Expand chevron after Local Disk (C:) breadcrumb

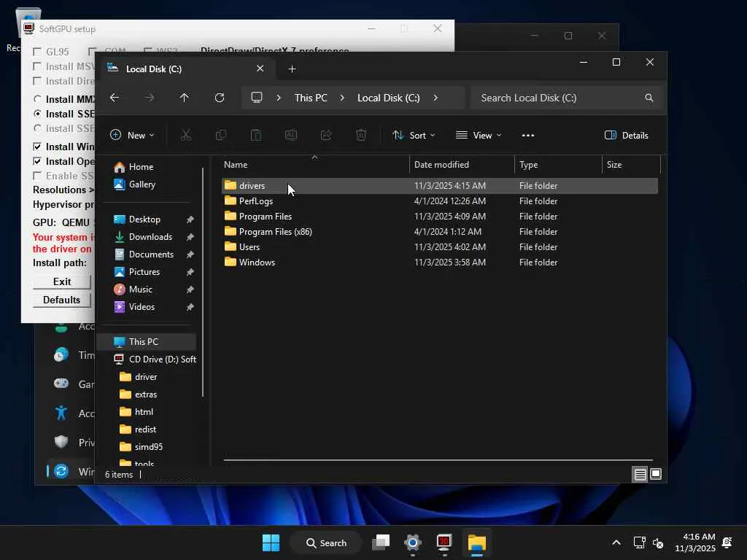436,98
